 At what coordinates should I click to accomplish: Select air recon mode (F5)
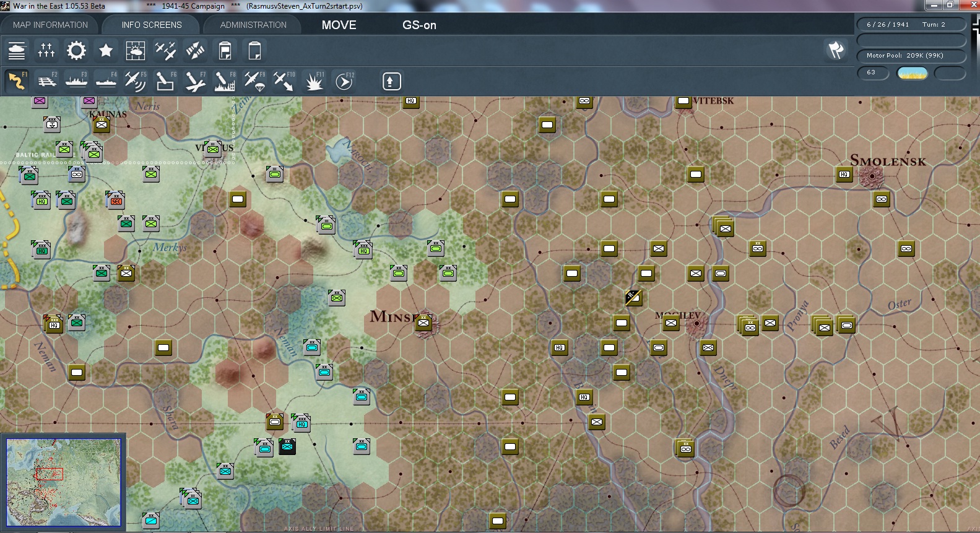tap(136, 81)
